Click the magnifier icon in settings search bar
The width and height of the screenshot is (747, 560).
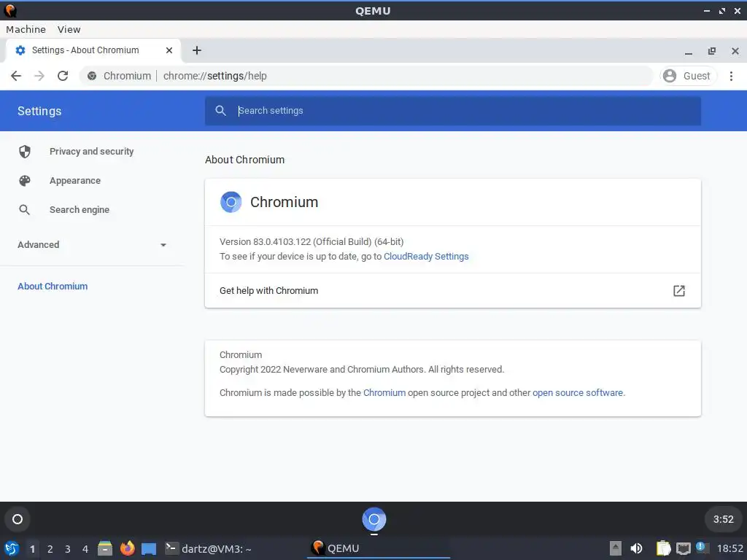point(220,111)
